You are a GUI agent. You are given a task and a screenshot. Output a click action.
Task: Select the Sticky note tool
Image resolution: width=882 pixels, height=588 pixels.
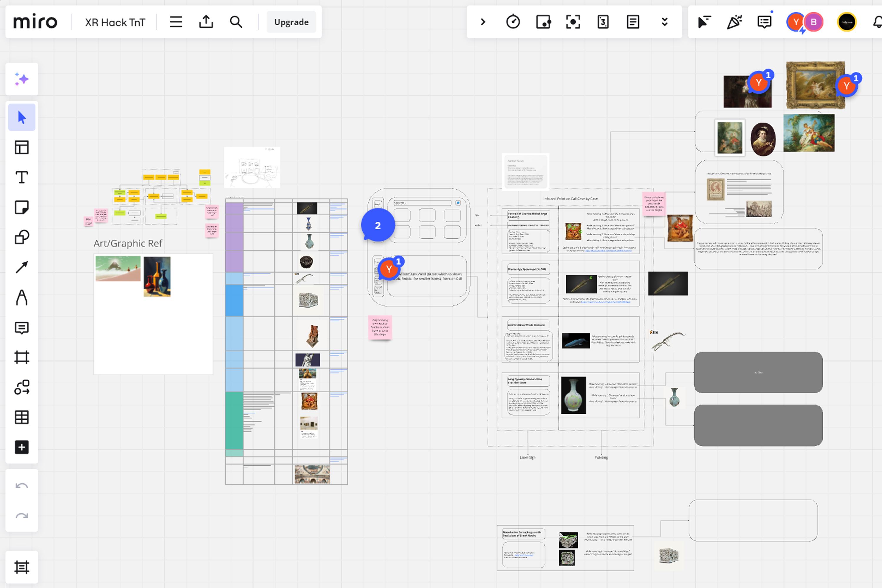[x=22, y=207]
